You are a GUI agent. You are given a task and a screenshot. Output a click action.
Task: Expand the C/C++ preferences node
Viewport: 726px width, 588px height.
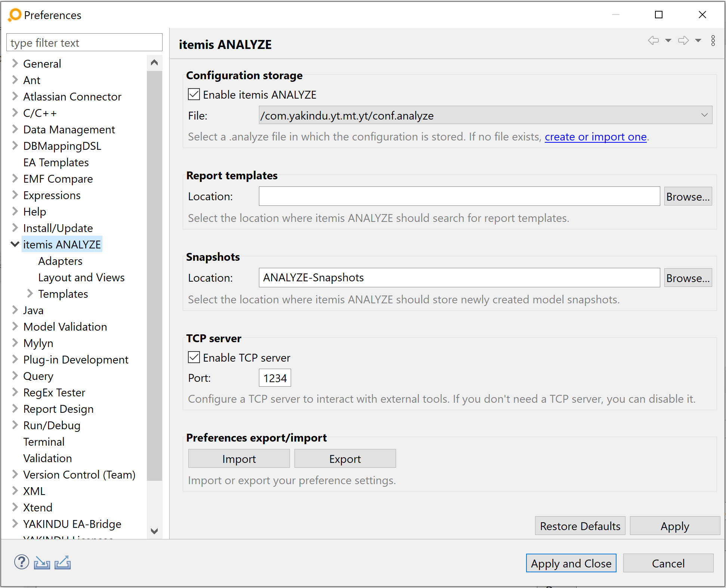click(15, 112)
